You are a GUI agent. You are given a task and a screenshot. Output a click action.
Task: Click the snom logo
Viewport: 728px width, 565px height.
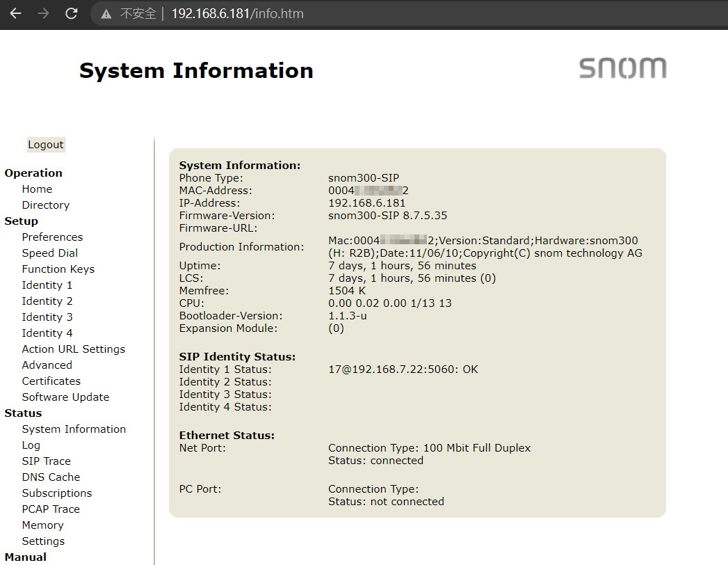click(622, 68)
